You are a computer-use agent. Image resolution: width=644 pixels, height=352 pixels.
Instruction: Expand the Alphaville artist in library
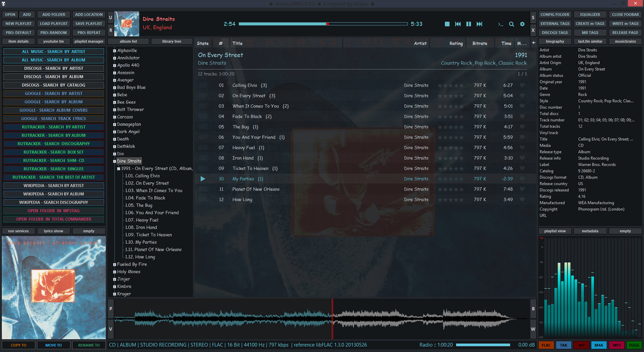pos(115,51)
